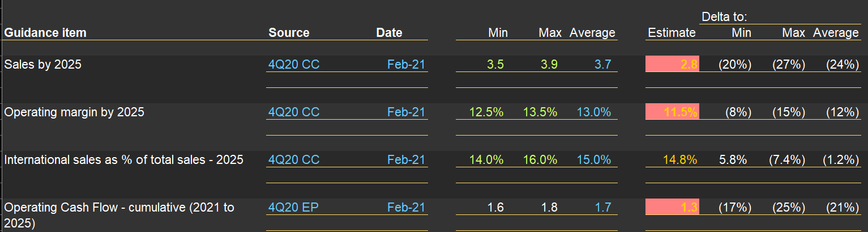This screenshot has width=868, height=232.
Task: Open 4Q20 CC source for Sales by 2025
Action: coord(293,65)
